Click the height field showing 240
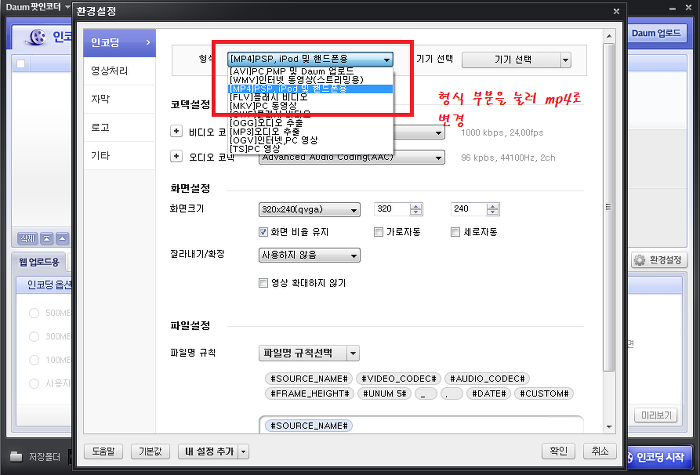 [469, 209]
